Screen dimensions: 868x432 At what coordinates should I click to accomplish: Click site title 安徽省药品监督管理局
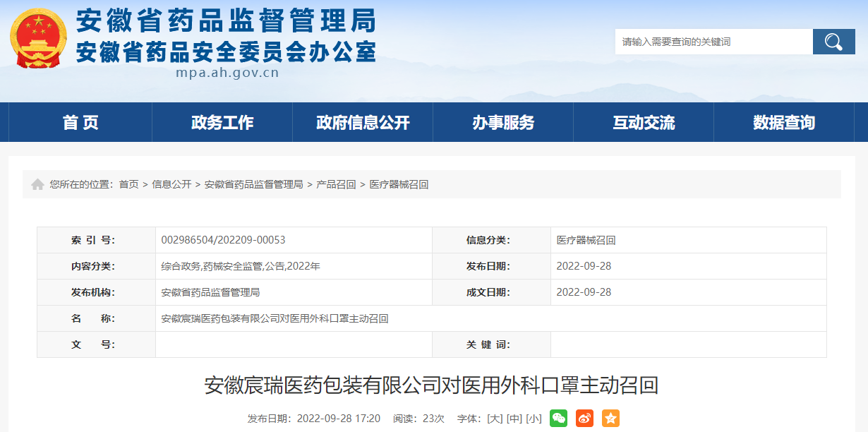click(x=226, y=21)
